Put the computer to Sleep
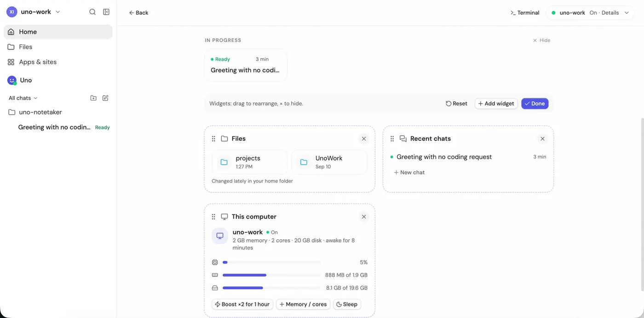Image resolution: width=644 pixels, height=318 pixels. point(347,304)
